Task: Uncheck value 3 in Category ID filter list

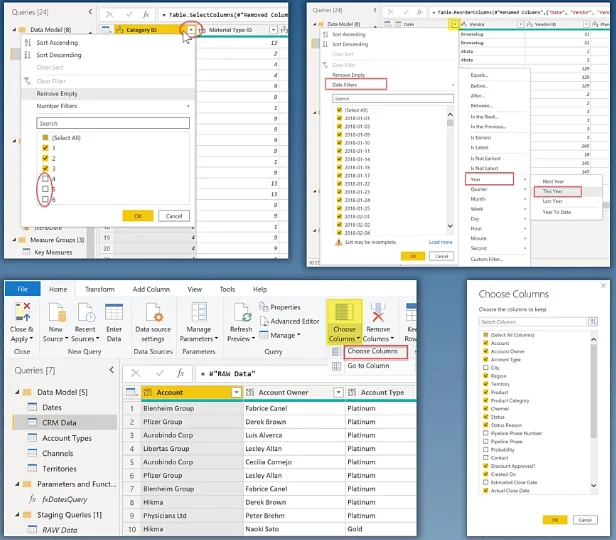Action: [x=45, y=168]
